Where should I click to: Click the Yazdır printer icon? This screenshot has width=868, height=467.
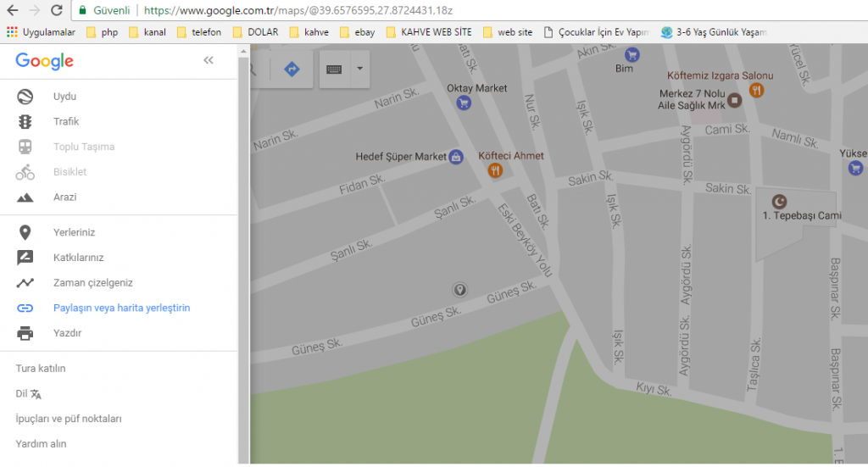coord(25,333)
